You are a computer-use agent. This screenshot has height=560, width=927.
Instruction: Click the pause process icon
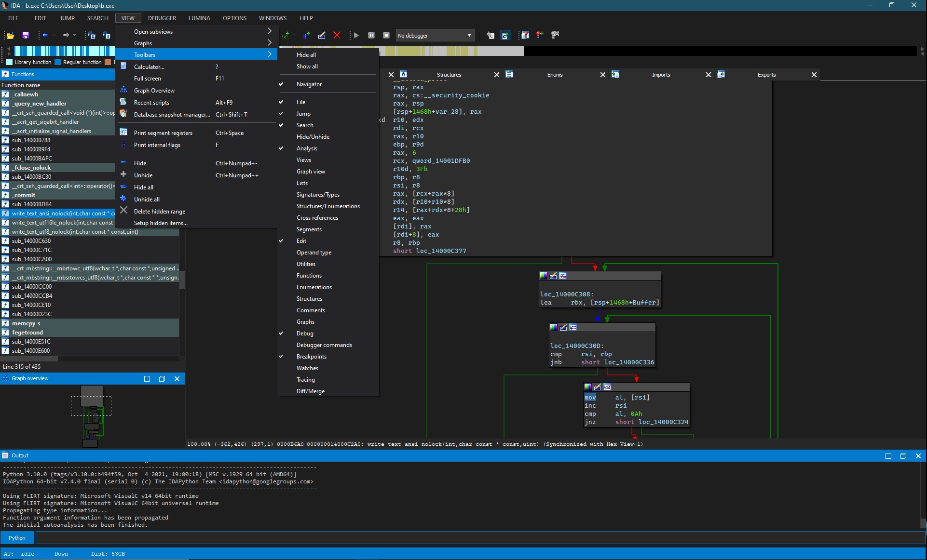click(371, 35)
